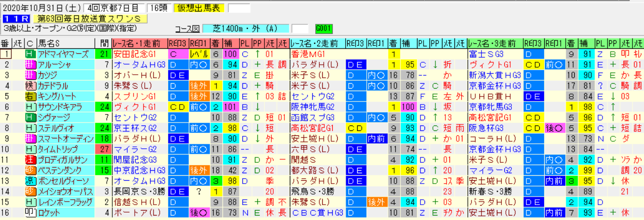Click the 掛 badge beside アルーシャ
This screenshot has width=644, height=220.
click(30, 64)
